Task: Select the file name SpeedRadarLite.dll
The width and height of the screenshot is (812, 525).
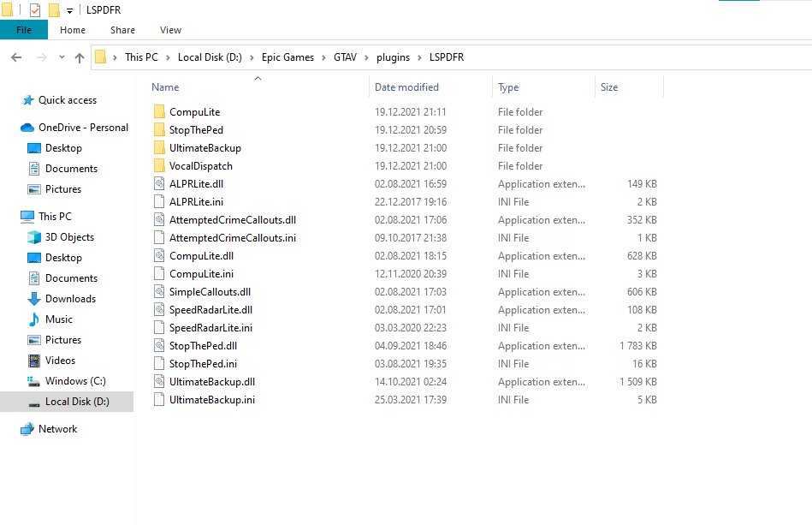Action: click(210, 310)
